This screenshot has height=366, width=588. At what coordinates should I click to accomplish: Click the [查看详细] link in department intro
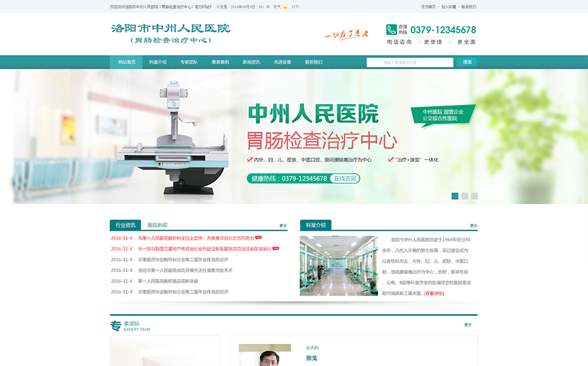click(x=434, y=293)
